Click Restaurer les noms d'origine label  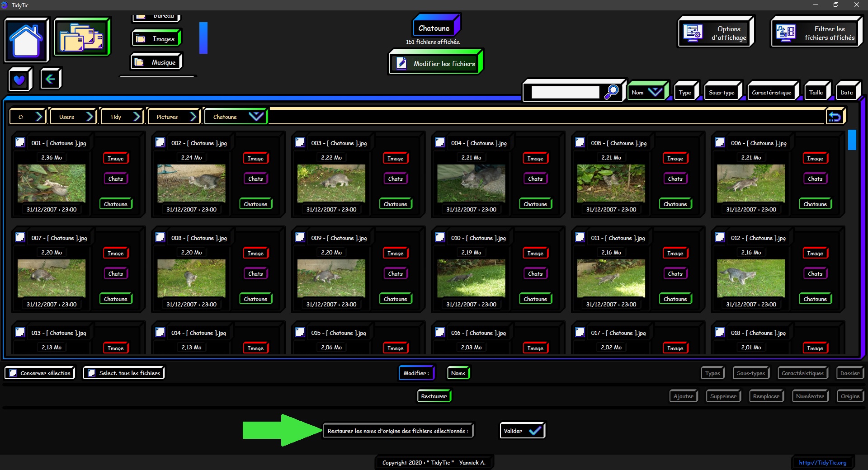point(398,431)
